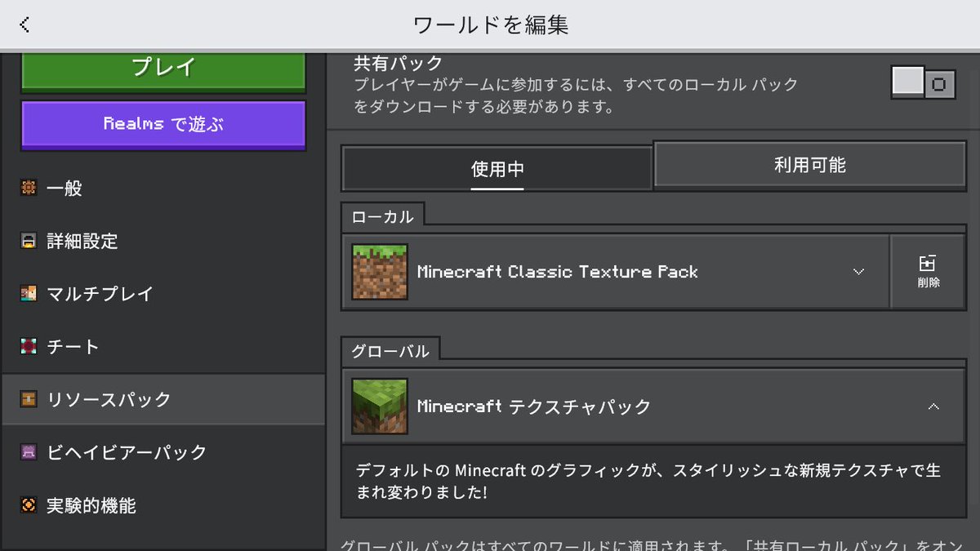Click the 削除 trash icon for Classic pack
Image resolution: width=980 pixels, height=551 pixels.
click(x=928, y=271)
